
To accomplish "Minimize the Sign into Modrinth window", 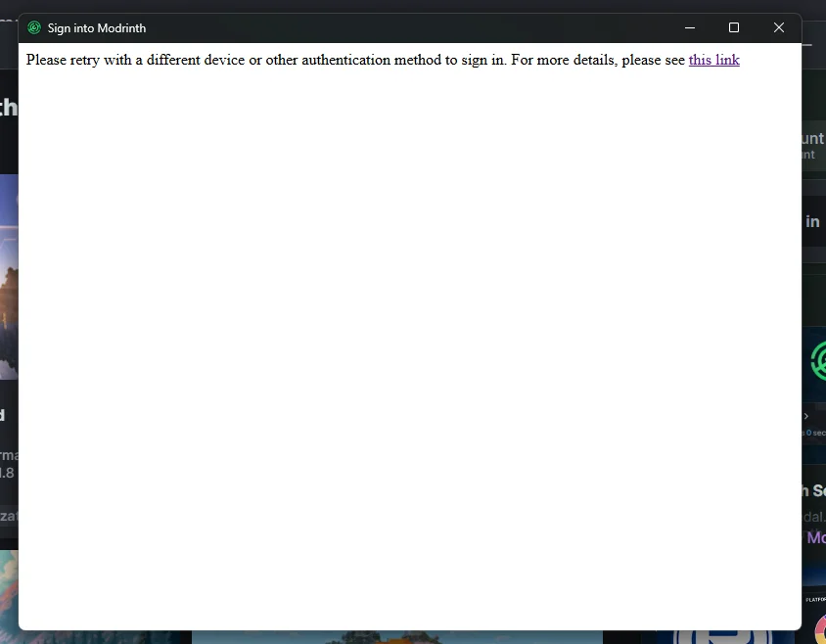I will [x=690, y=28].
